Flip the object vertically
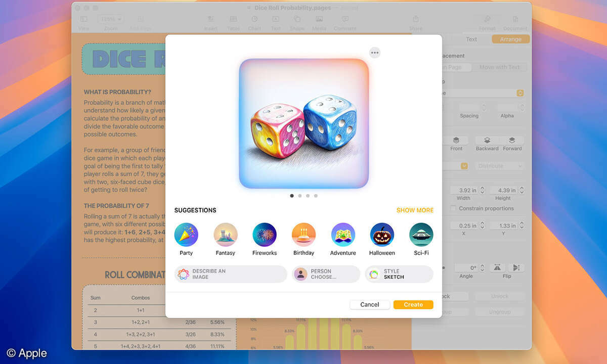Screen dimensions: 607x364 point(516,267)
